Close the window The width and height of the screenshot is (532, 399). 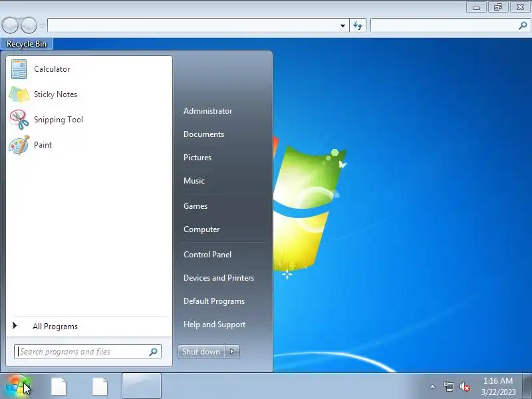pos(520,7)
